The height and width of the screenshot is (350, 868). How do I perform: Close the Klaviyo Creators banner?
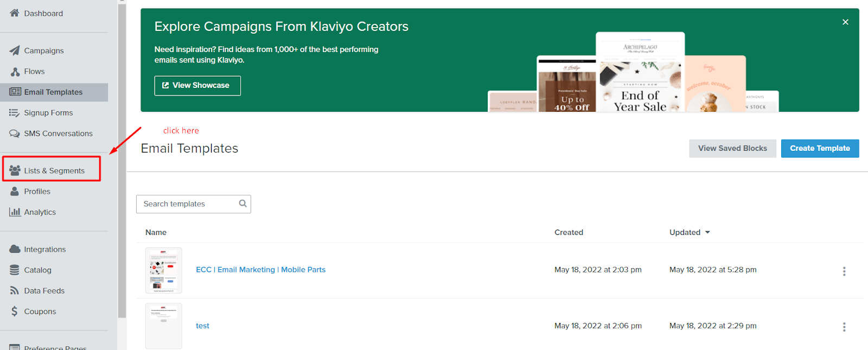point(845,22)
